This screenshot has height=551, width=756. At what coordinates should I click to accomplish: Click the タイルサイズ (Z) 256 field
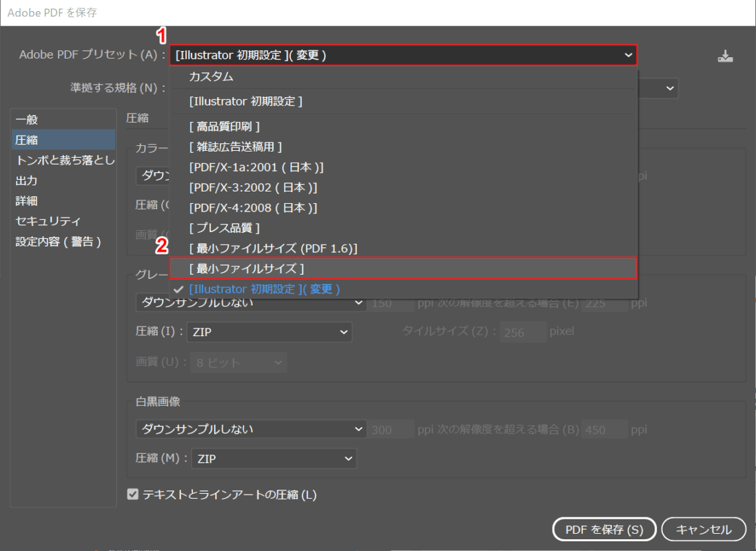click(522, 332)
